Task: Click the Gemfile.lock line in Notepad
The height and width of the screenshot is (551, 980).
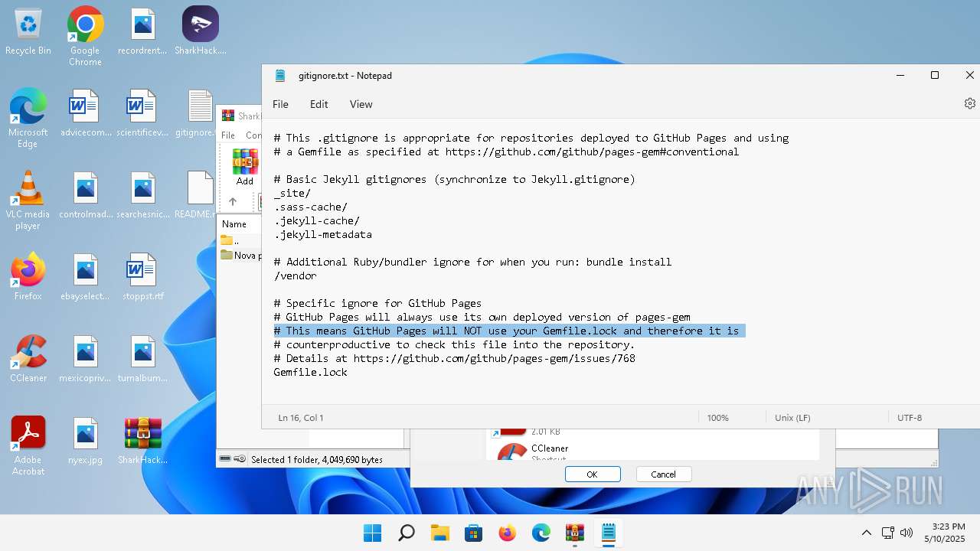Action: coord(310,372)
